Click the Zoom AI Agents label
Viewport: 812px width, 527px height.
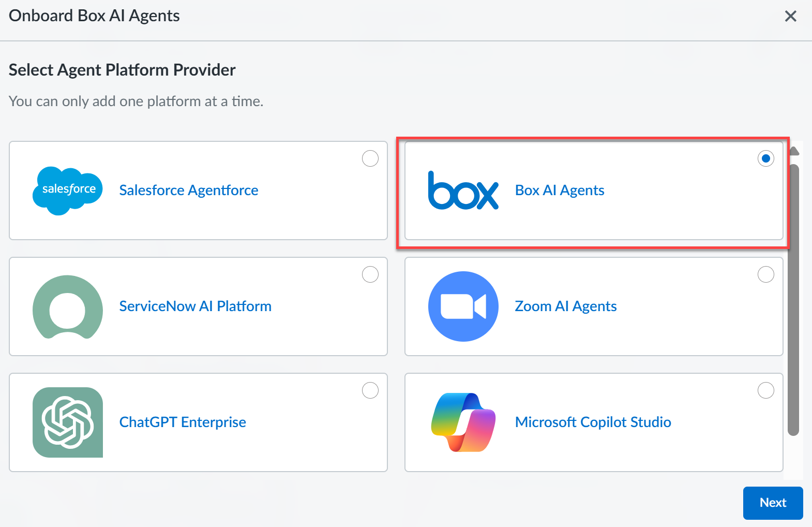coord(566,306)
